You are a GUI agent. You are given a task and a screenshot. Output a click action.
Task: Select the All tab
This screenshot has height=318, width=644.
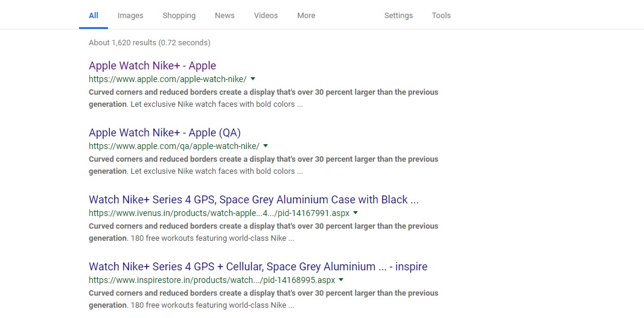[x=94, y=16]
